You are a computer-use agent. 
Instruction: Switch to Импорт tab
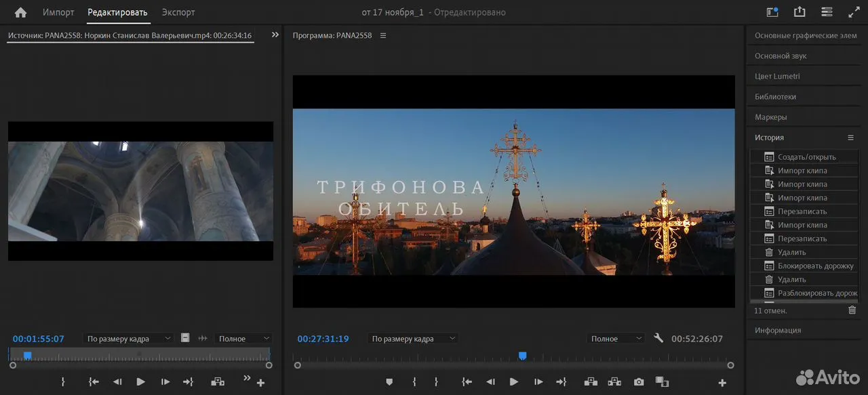58,12
